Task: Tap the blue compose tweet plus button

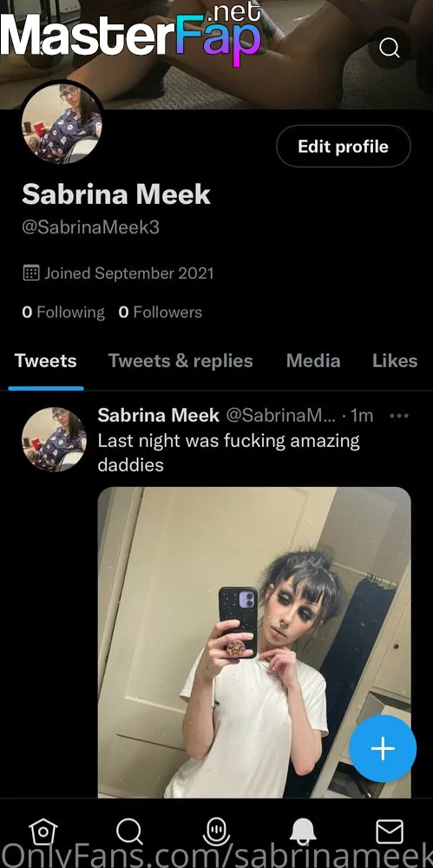Action: (383, 748)
